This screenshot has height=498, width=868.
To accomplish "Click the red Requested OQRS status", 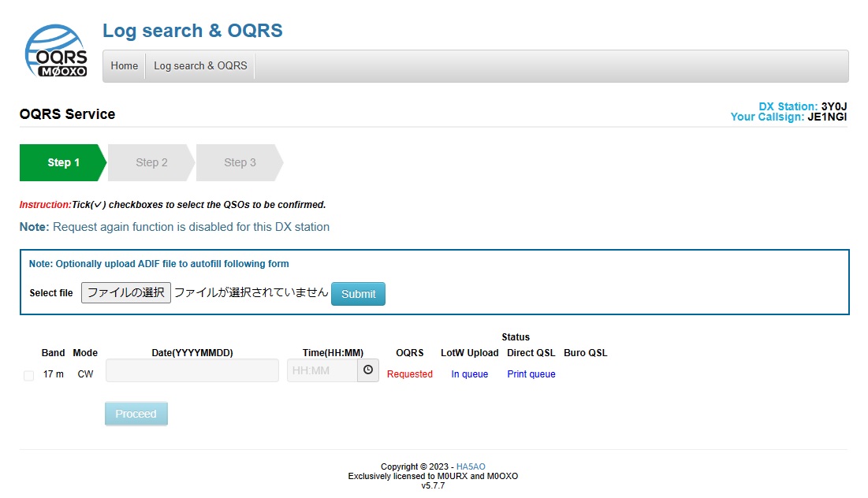I will [410, 374].
